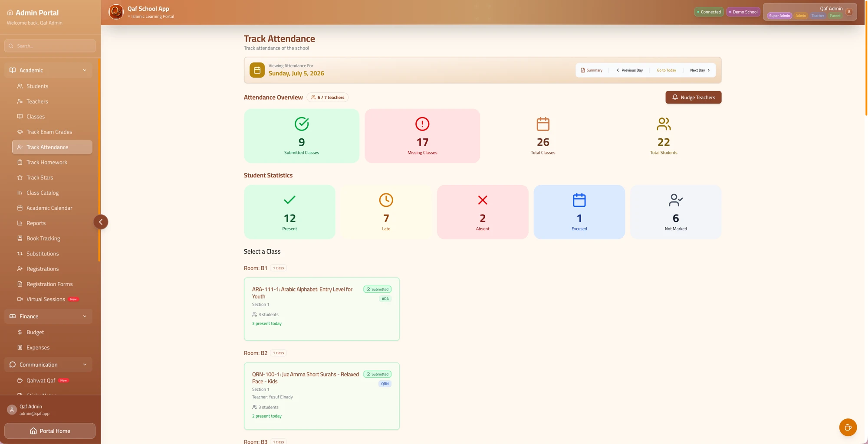Image resolution: width=868 pixels, height=444 pixels.
Task: Click the 6 / 7 teachers badge
Action: point(327,98)
